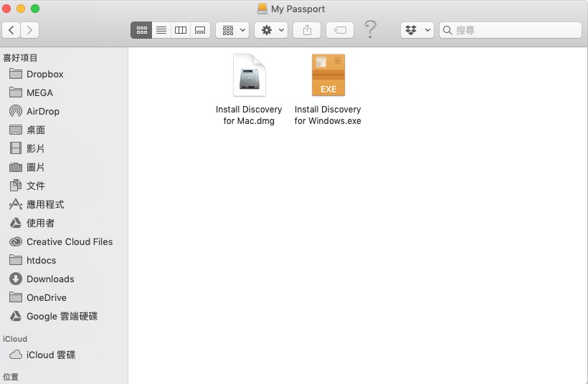
Task: Click the camera icon beside 圖片
Action: pos(15,167)
